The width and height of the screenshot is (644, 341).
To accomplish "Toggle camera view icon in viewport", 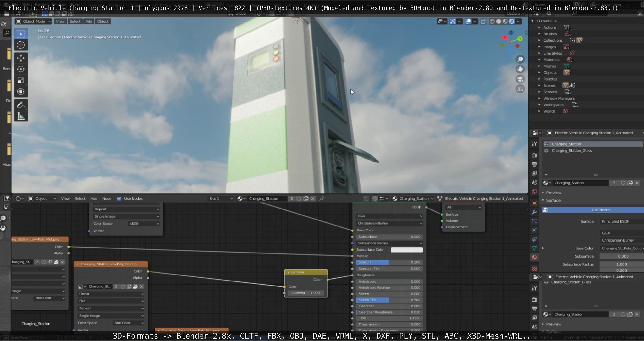I will point(520,79).
